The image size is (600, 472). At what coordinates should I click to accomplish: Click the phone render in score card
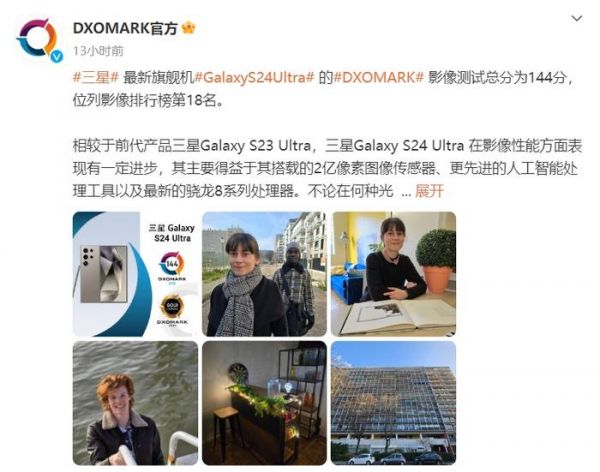click(x=104, y=274)
